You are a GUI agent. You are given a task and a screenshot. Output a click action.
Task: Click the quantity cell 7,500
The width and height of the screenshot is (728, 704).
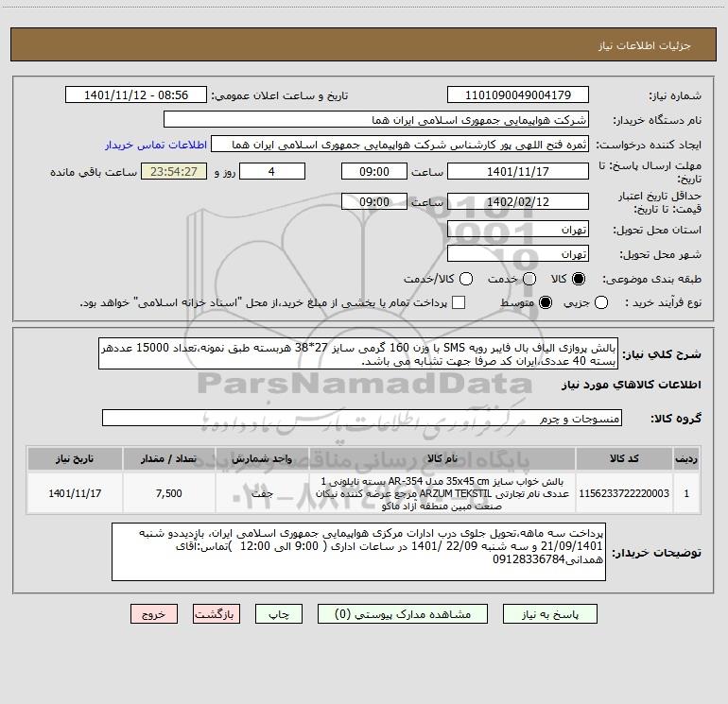[169, 493]
